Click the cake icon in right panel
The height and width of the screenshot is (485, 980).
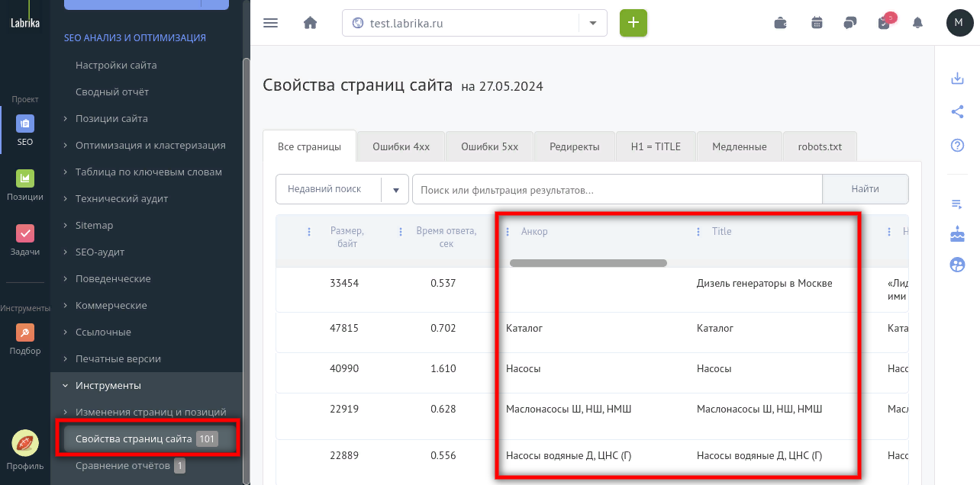[x=957, y=234]
